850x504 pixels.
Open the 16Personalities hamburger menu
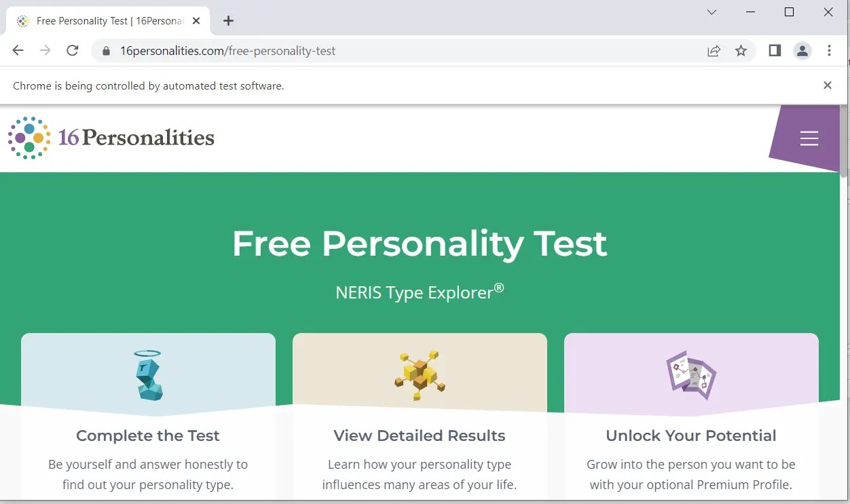(x=809, y=138)
